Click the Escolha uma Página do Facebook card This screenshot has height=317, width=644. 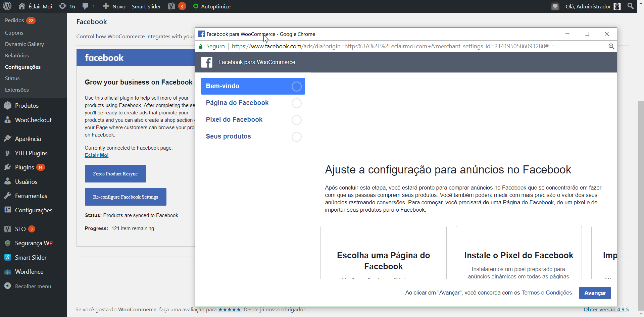[x=384, y=252]
